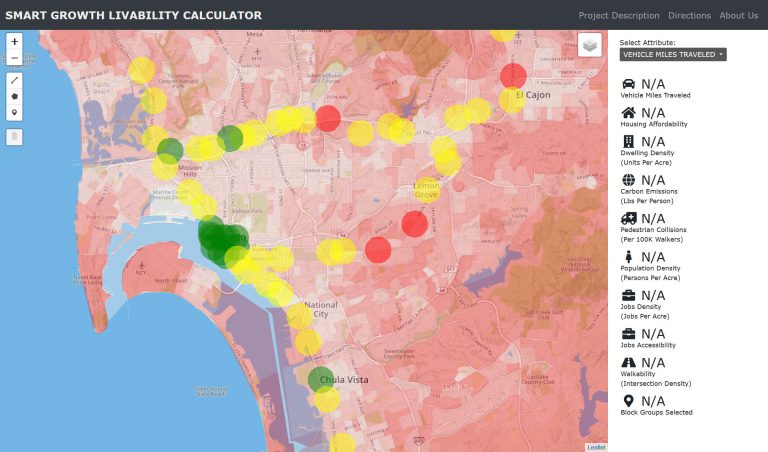Open the map layers control
Image resolution: width=768 pixels, height=452 pixels.
[x=590, y=45]
